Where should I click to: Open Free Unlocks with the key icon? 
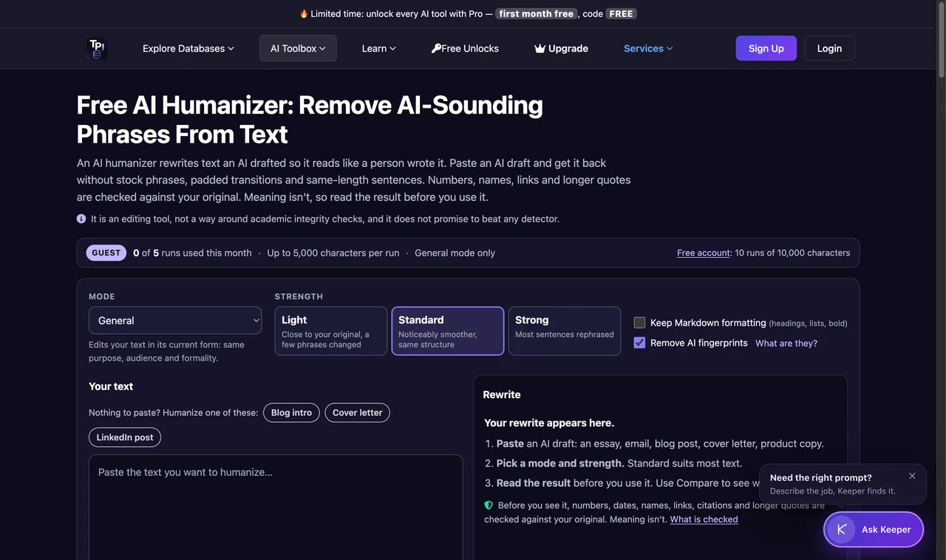tap(465, 49)
